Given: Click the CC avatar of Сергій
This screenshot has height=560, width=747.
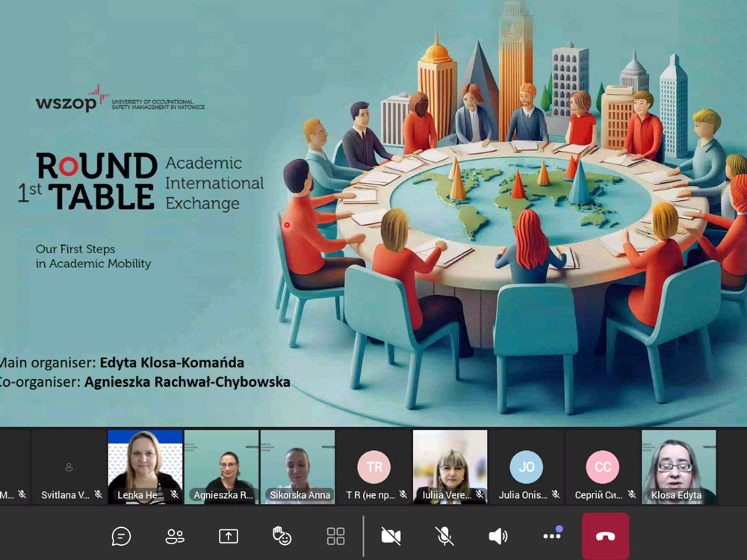Looking at the screenshot, I should point(603,467).
